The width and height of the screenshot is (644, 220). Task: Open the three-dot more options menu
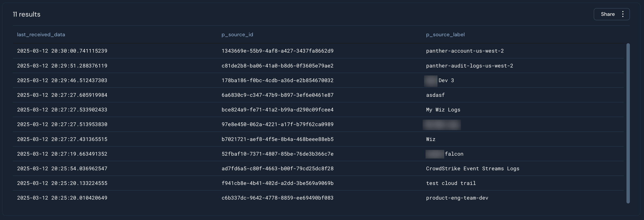click(x=623, y=14)
